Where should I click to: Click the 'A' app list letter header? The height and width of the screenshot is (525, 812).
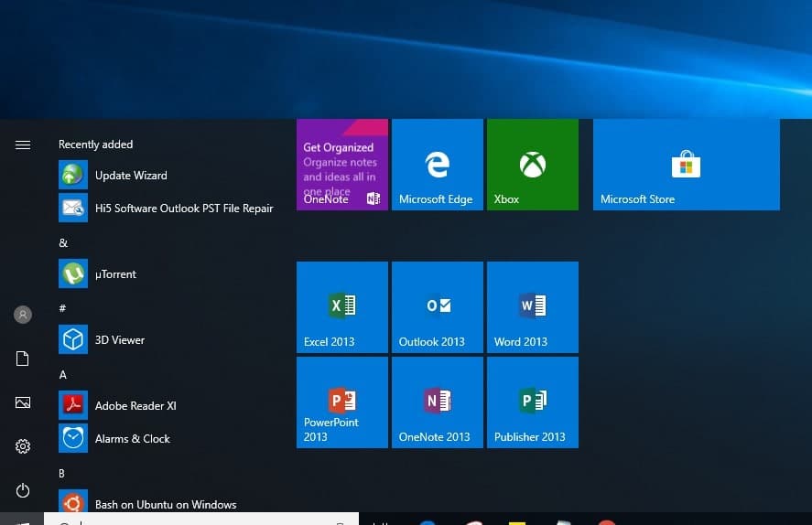coord(62,374)
